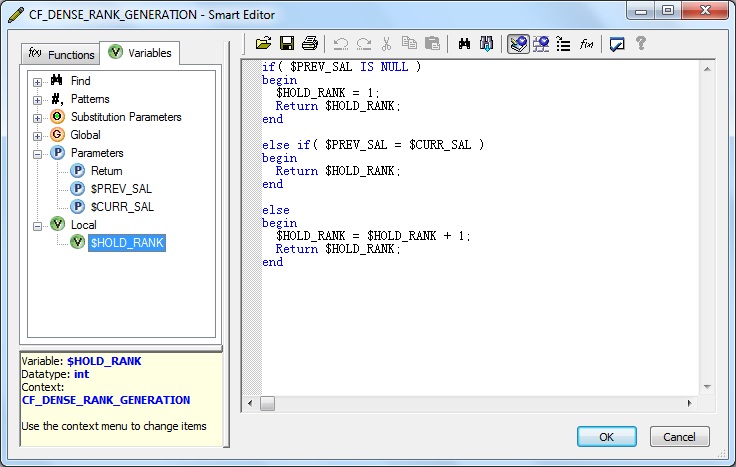
Task: Open Find with the binoculars icon
Action: pos(464,44)
